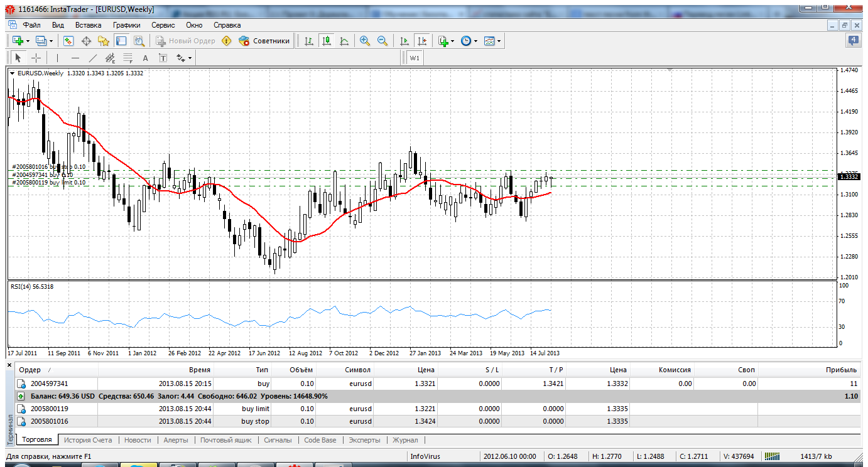Toggle the Советники expert advisors button
This screenshot has height=467, width=868.
pyautogui.click(x=264, y=41)
